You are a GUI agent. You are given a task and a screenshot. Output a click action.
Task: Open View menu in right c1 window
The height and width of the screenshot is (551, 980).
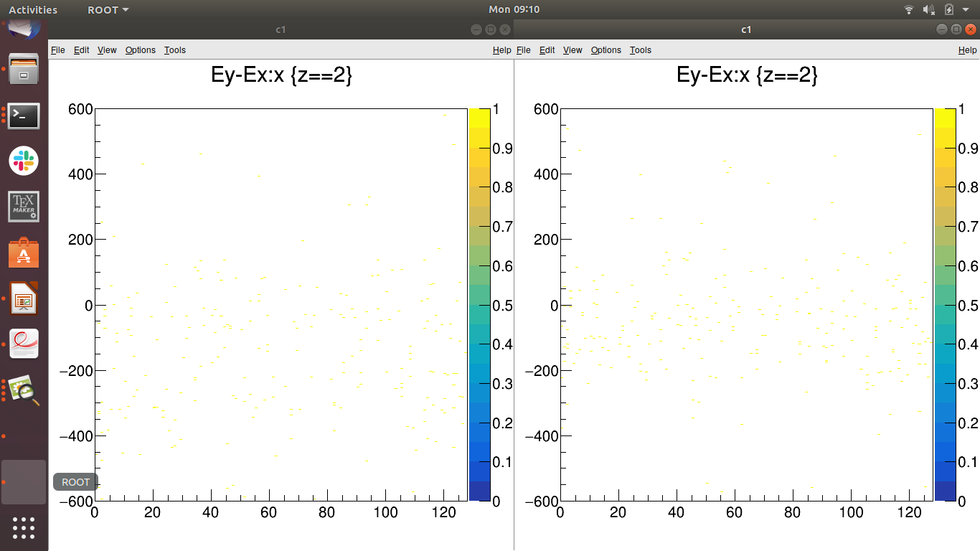click(573, 50)
